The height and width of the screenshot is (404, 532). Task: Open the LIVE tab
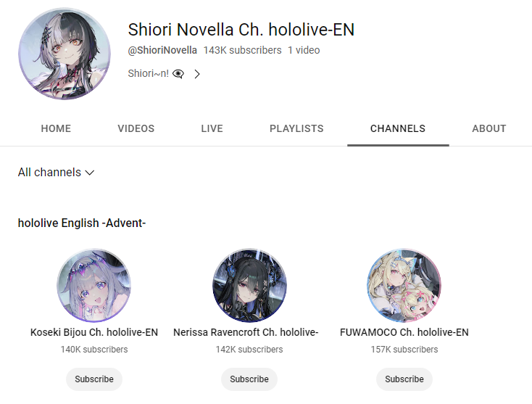pos(212,128)
